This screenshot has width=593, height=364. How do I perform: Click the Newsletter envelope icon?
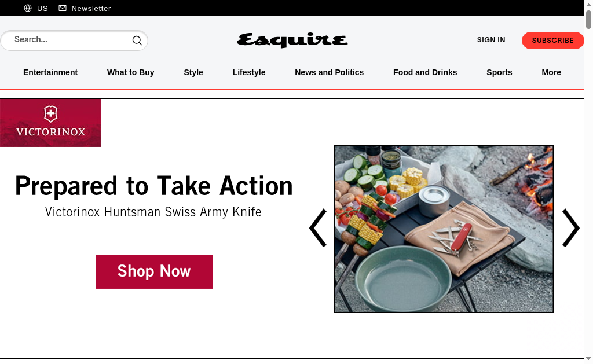click(x=63, y=8)
